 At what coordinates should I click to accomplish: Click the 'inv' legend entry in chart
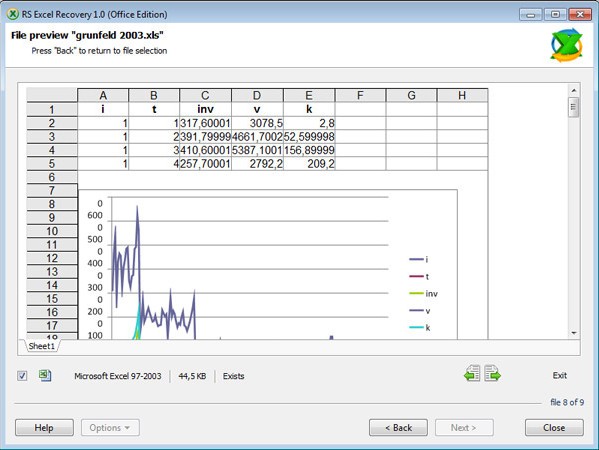[423, 293]
